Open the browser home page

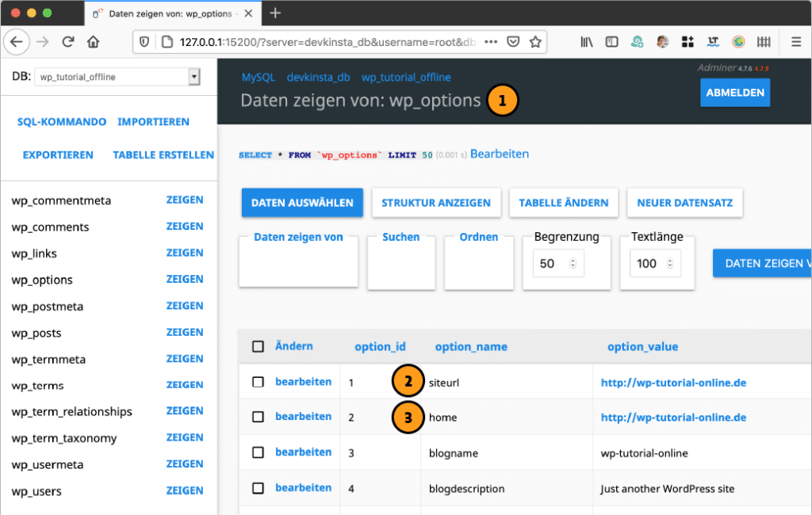coord(94,42)
